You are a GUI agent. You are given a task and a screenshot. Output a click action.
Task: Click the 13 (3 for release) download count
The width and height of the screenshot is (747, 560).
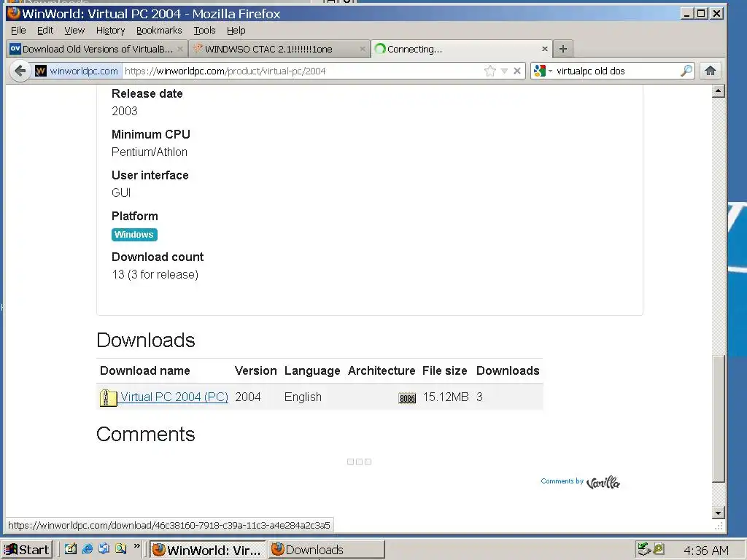[x=155, y=275]
